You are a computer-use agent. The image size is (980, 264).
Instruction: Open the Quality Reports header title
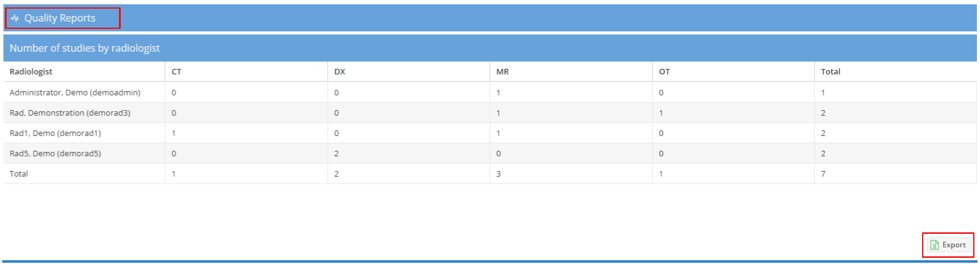pos(60,18)
